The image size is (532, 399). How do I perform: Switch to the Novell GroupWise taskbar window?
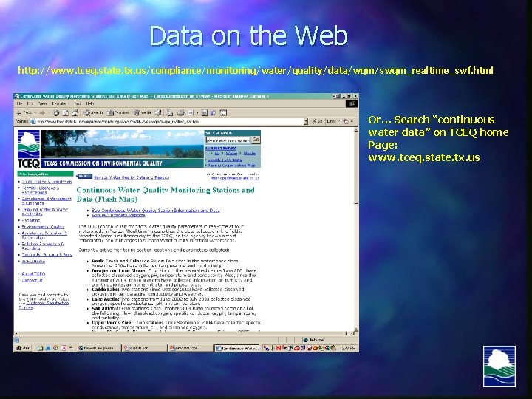pyautogui.click(x=99, y=348)
